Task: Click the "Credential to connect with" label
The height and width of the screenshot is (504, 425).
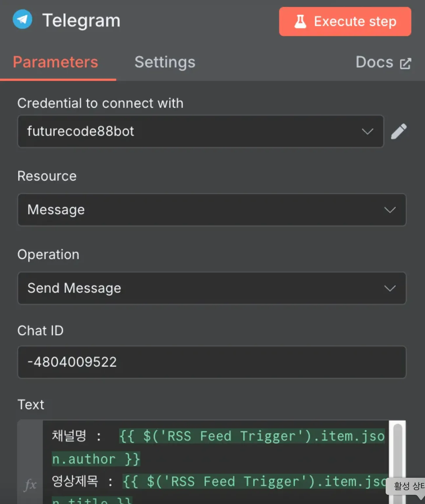Action: pyautogui.click(x=100, y=103)
